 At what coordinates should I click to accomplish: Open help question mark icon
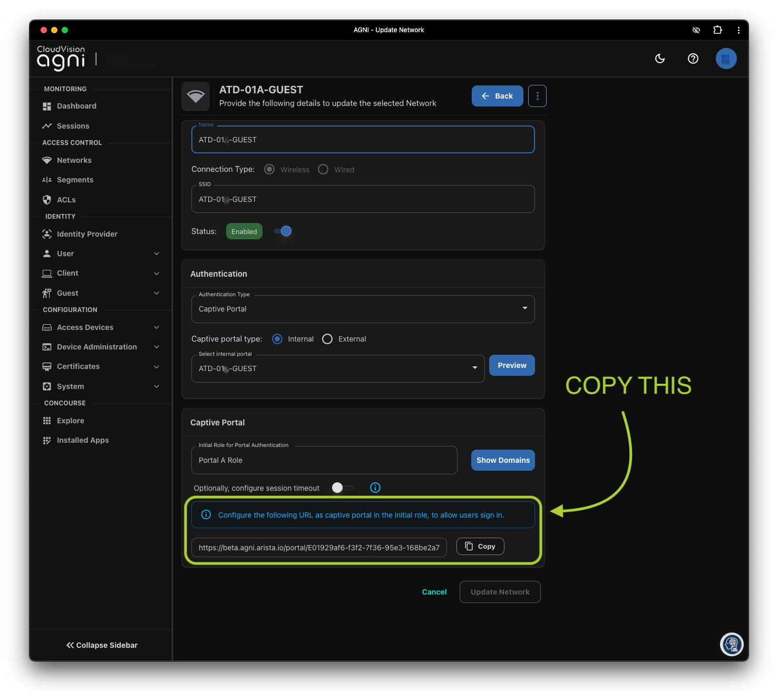click(693, 59)
